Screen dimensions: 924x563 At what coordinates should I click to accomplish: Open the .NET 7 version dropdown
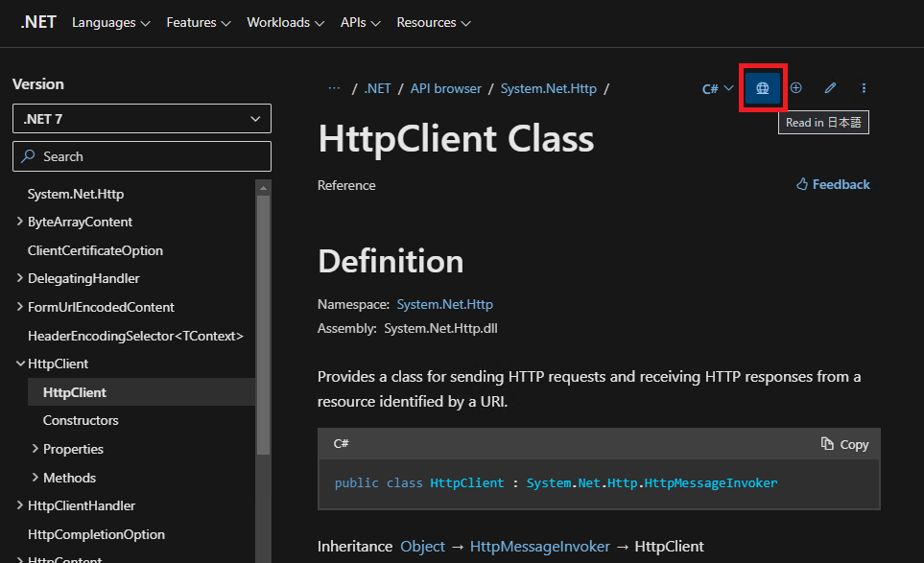pos(141,118)
